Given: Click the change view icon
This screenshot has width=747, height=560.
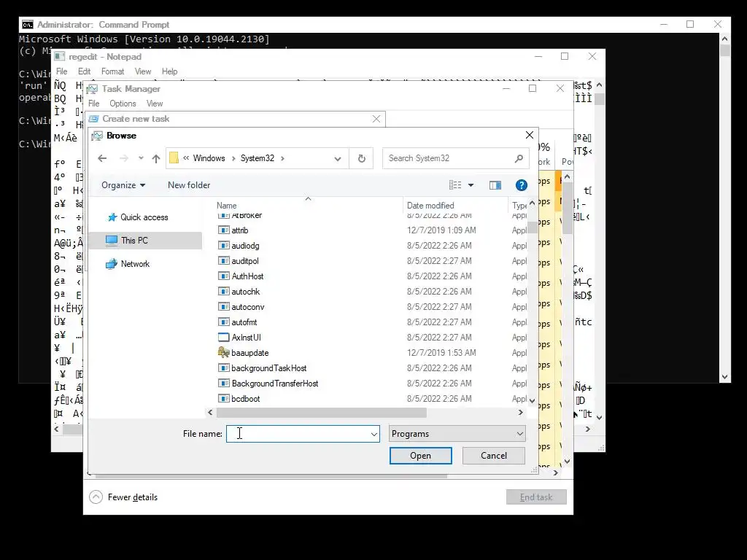Looking at the screenshot, I should (x=455, y=185).
